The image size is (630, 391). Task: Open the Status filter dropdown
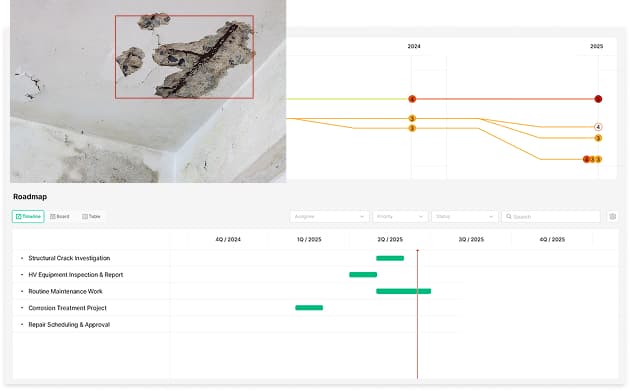click(464, 217)
